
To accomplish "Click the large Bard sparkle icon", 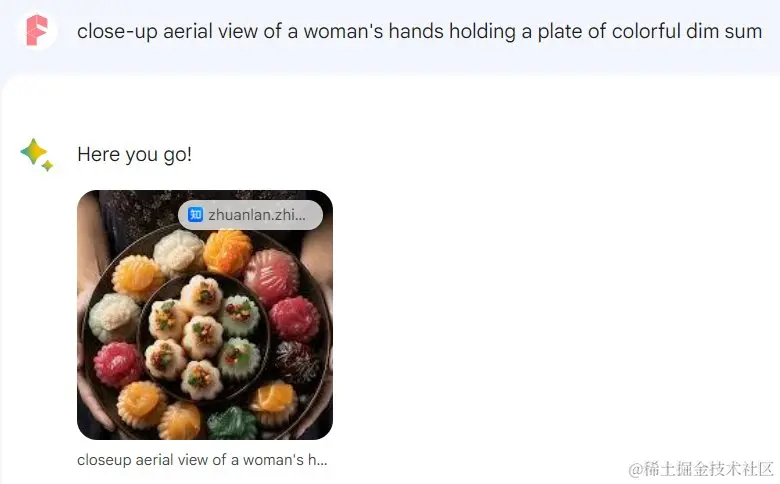I will 33,151.
